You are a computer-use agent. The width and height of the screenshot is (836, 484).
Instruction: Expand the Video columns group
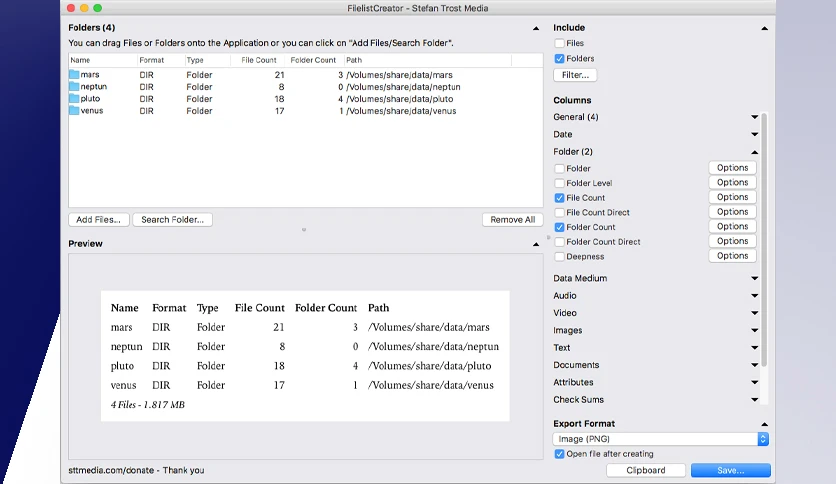pos(754,313)
